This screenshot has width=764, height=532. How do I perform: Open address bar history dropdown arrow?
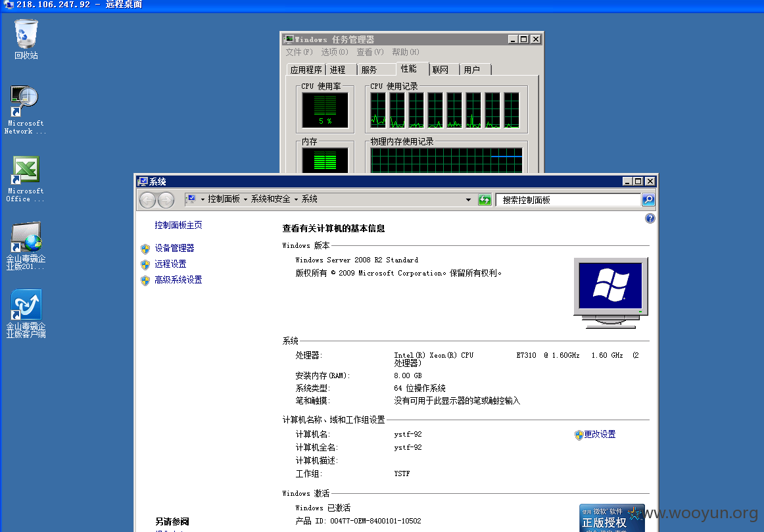point(468,200)
